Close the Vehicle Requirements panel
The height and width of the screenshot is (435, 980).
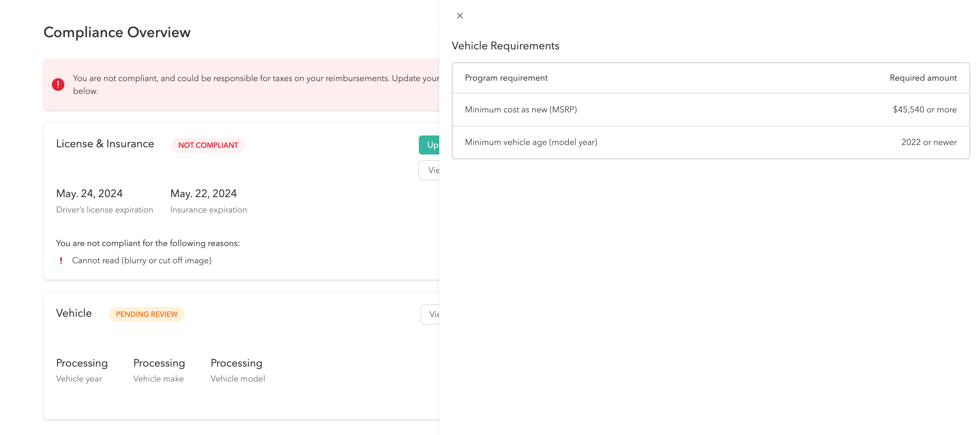coord(459,15)
